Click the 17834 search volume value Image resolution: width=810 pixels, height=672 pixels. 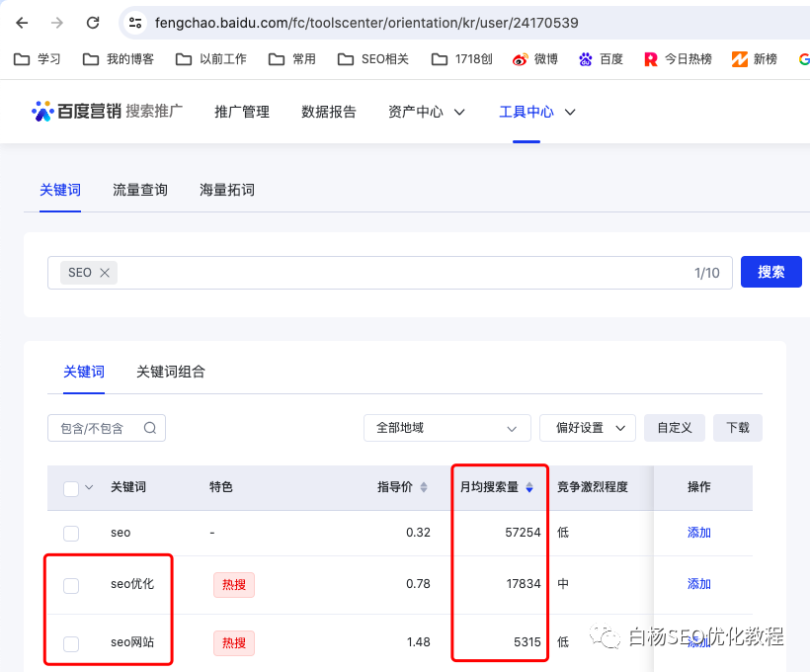[524, 584]
